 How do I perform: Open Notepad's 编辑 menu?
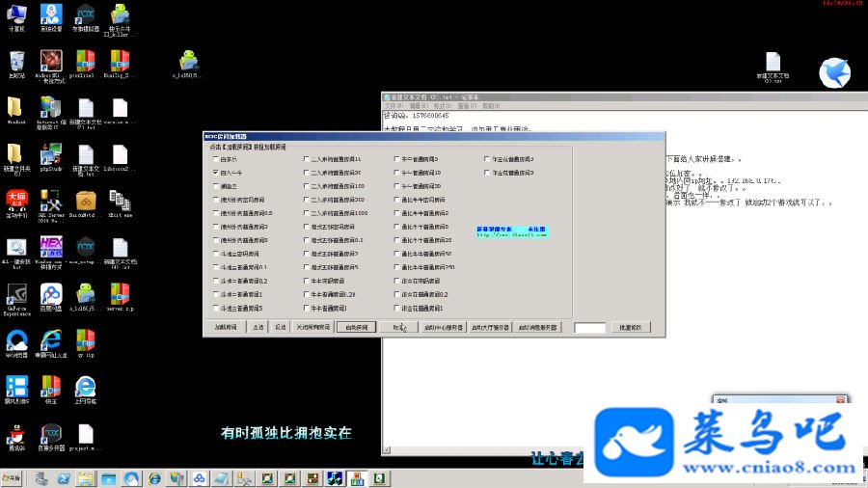tap(419, 106)
